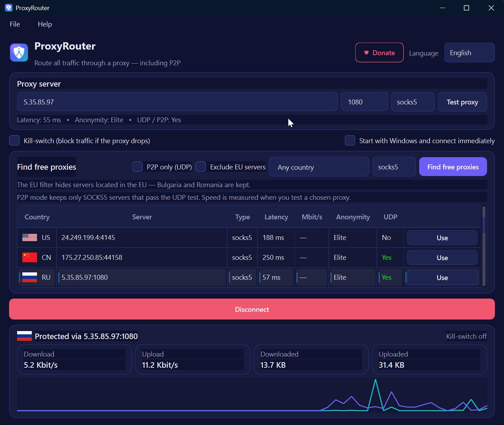Click the Upload speed card showing 11.2 Kbit/s
Viewport: 504px width, 425px height.
[x=193, y=359]
